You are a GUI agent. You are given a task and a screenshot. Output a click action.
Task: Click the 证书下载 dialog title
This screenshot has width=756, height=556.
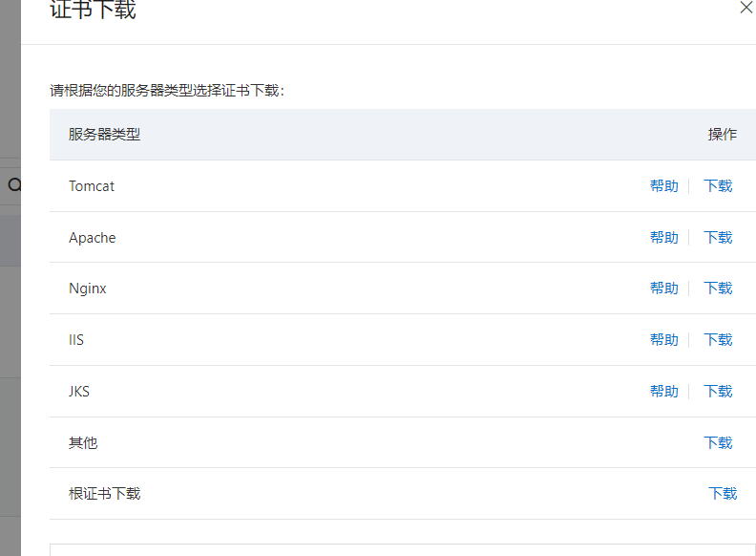point(93,10)
